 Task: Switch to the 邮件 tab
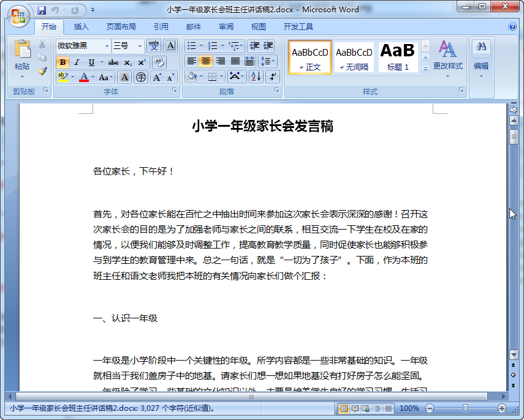(194, 27)
